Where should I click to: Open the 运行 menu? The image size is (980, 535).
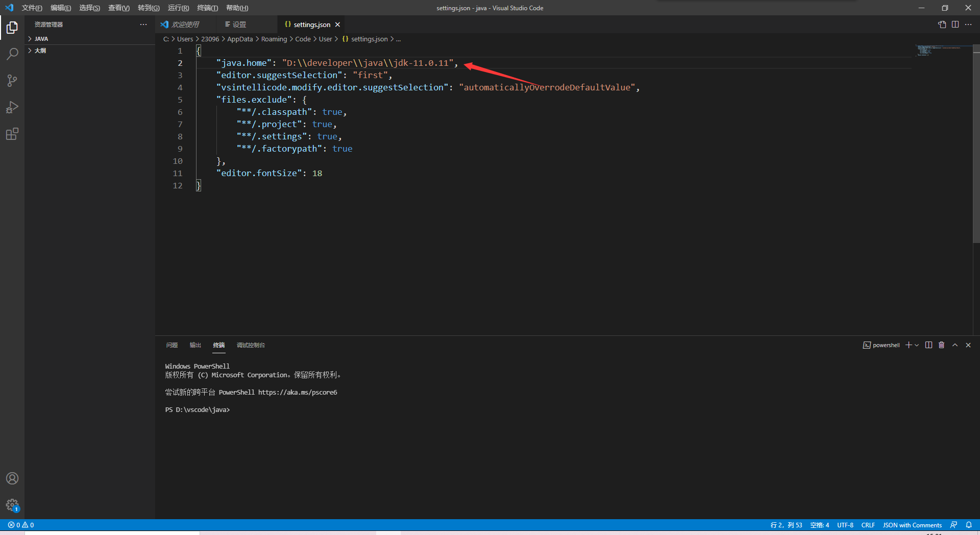(178, 8)
